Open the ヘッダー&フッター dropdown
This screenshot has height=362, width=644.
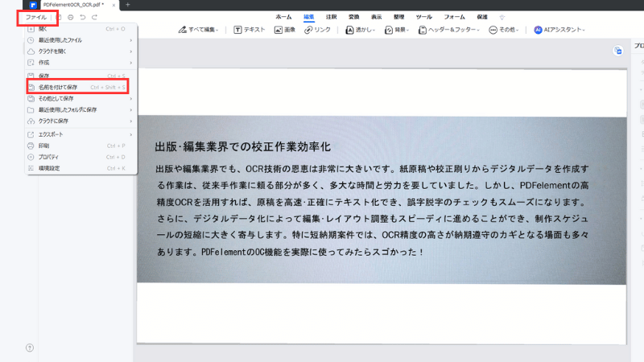click(449, 30)
